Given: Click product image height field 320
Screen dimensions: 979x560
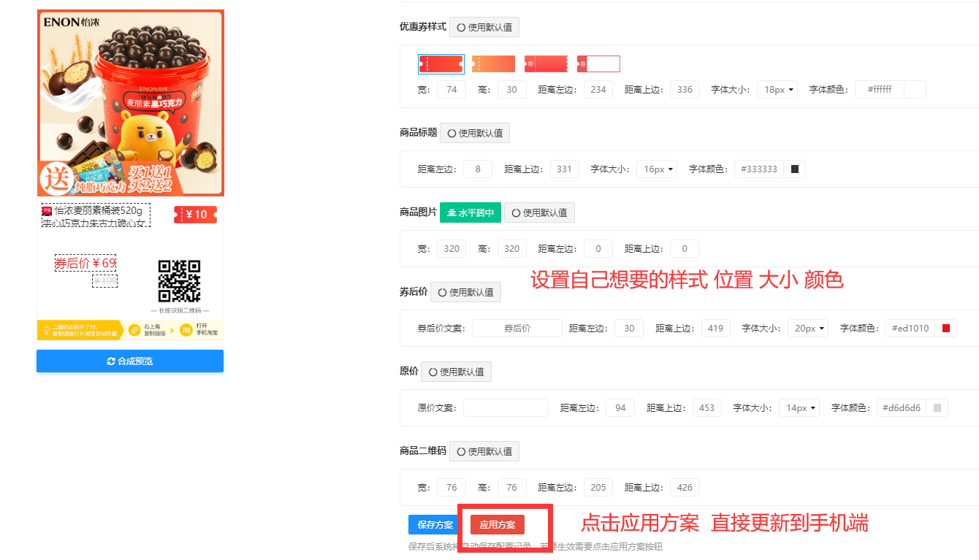Looking at the screenshot, I should (x=512, y=249).
